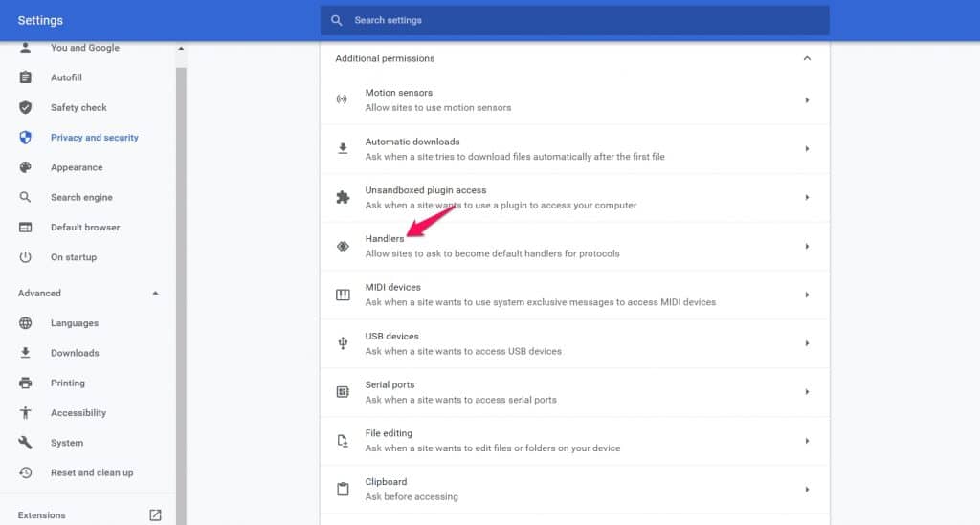Select Search engine in sidebar
Viewport: 980px width, 525px height.
81,198
